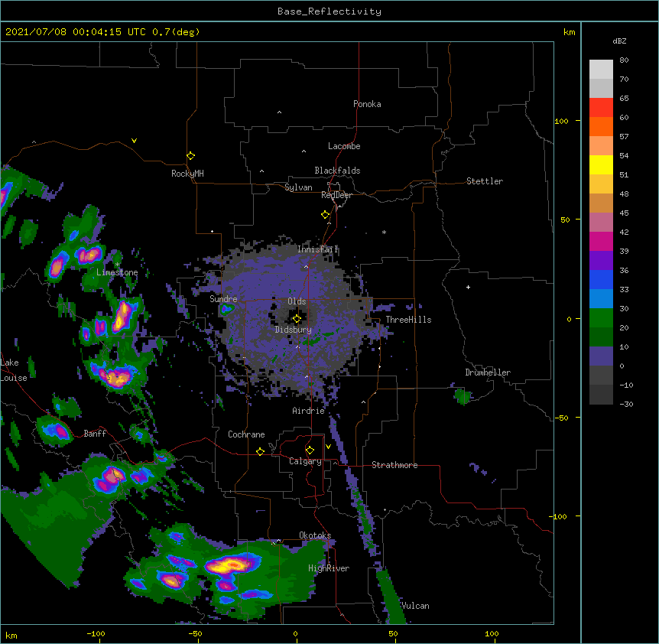Screen dimensions: 659x644
Task: Click the yellow diamond marker above Calgary label
Action: [310, 450]
